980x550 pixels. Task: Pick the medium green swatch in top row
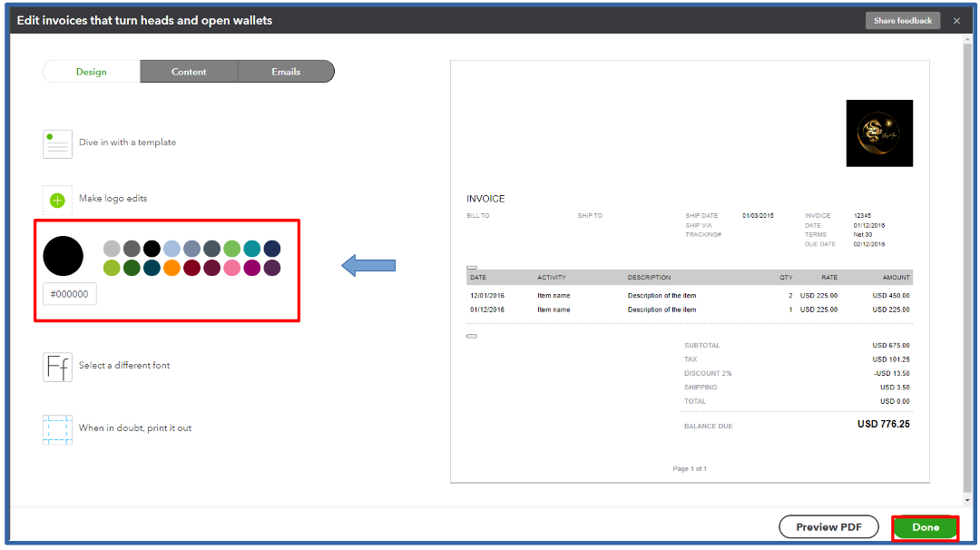(x=232, y=249)
